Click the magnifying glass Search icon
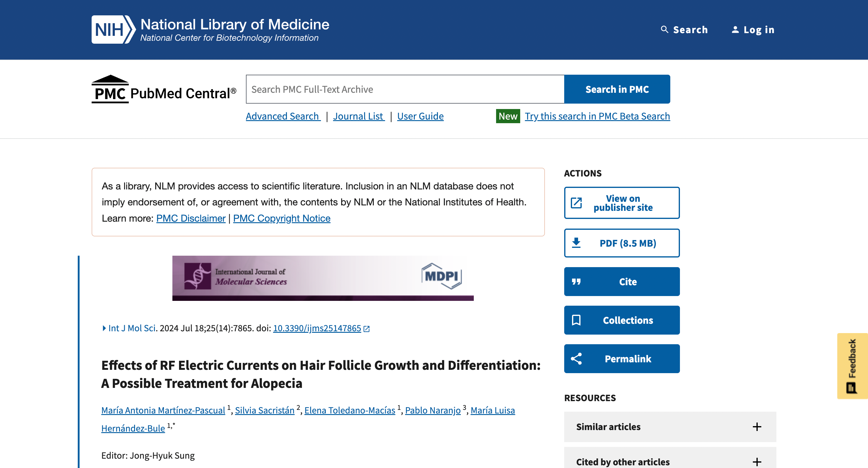The image size is (868, 468). [x=664, y=30]
